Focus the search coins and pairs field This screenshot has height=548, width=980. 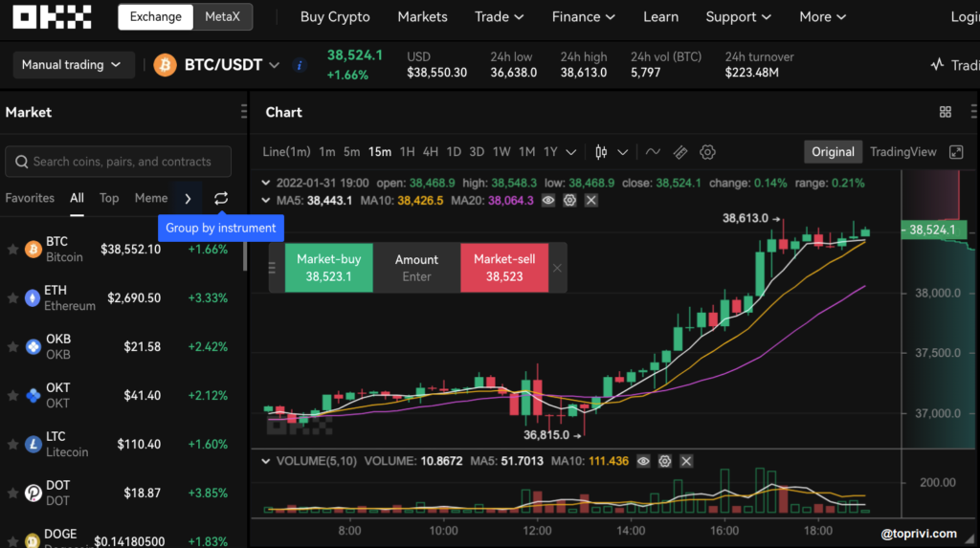click(118, 162)
